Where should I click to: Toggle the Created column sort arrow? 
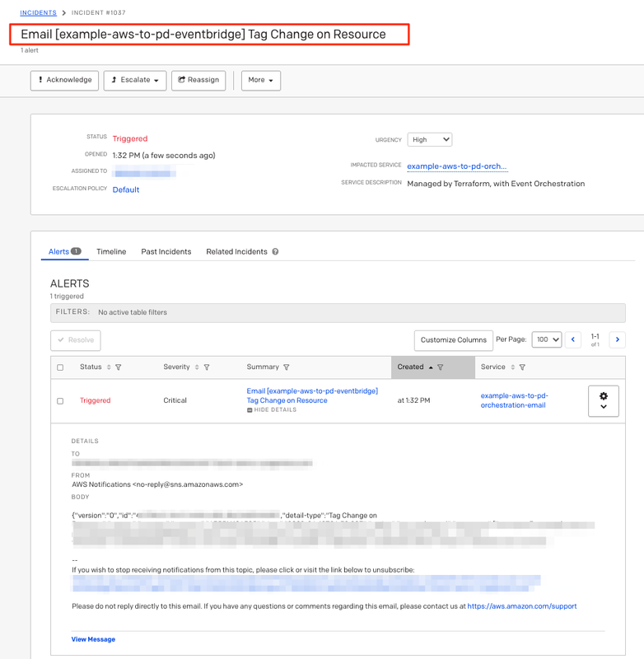(x=431, y=367)
